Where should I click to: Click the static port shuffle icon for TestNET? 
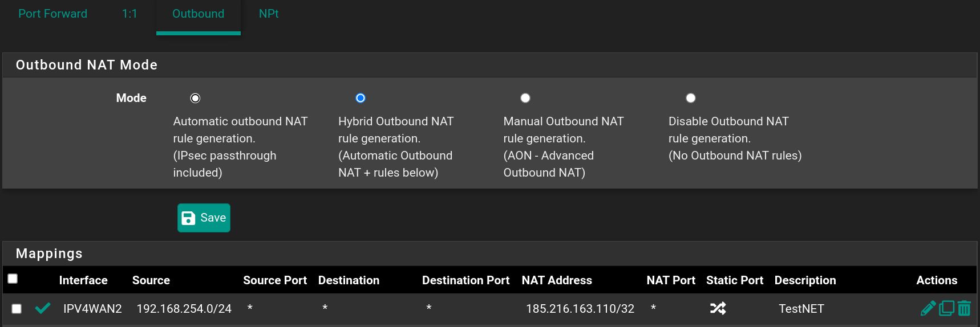point(718,308)
